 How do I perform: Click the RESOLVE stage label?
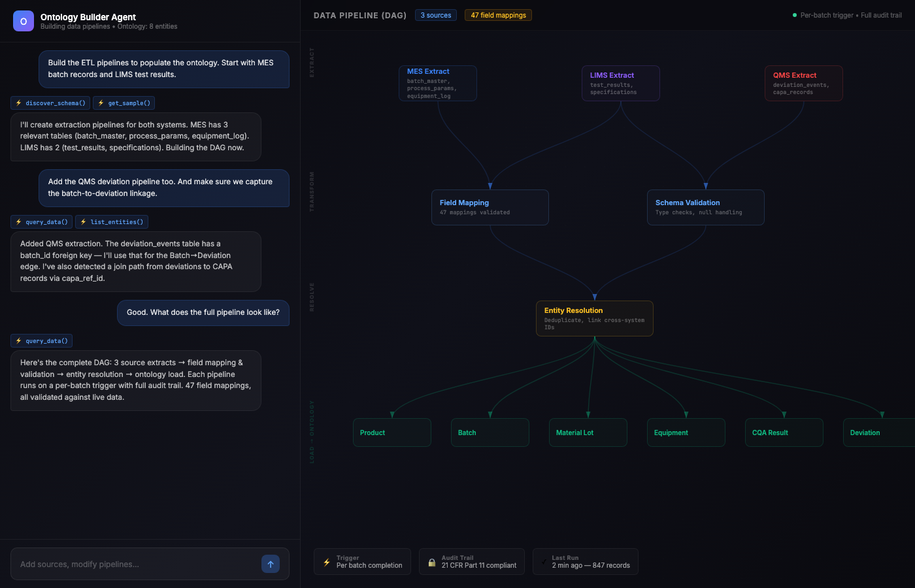[312, 297]
